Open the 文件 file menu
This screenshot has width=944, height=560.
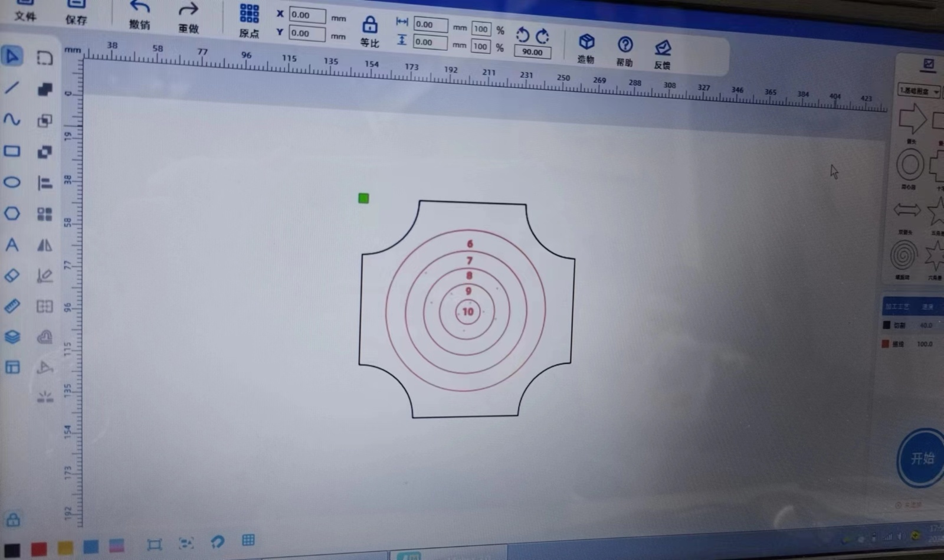(x=25, y=11)
